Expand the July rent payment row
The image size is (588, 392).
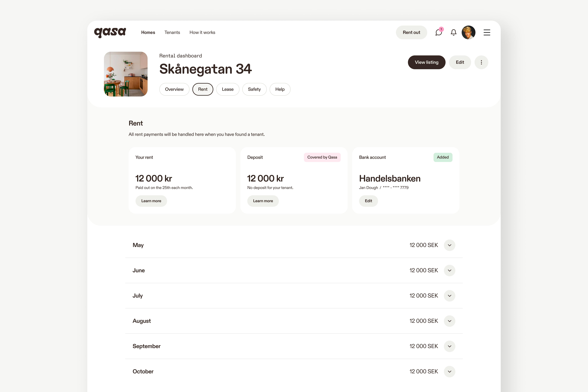click(x=450, y=295)
